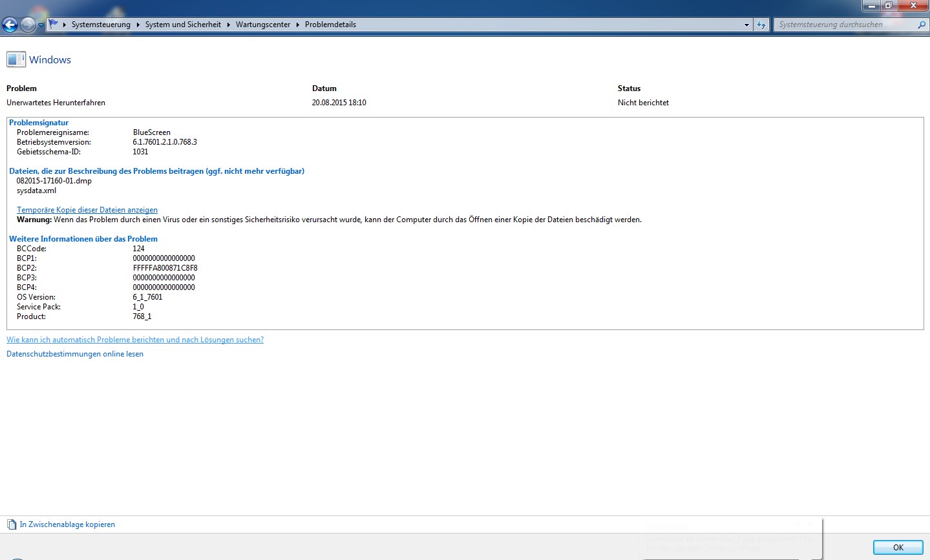Click OS version value 6.1.7601.2.1.0.768.3
Viewport: 930px width, 560px height.
click(x=165, y=142)
